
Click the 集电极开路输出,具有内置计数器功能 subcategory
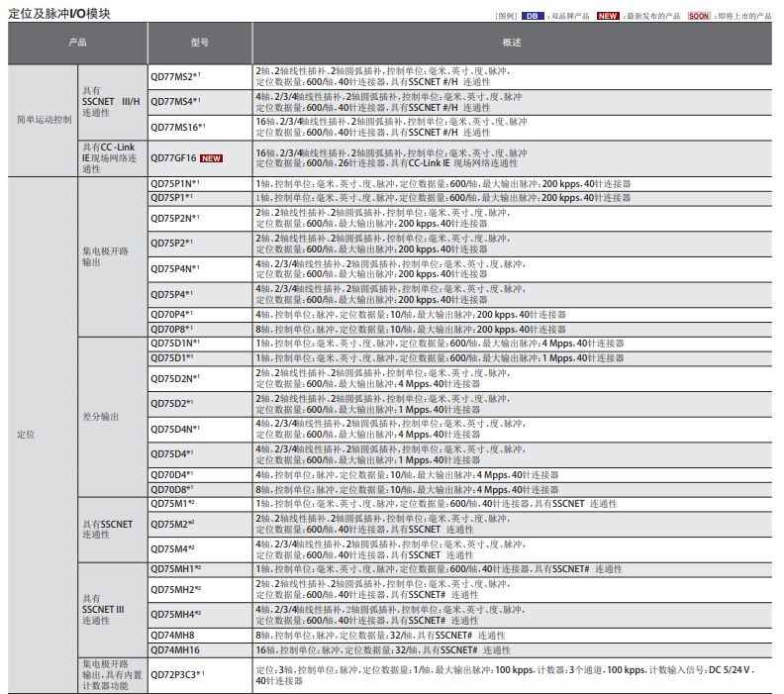click(x=113, y=675)
